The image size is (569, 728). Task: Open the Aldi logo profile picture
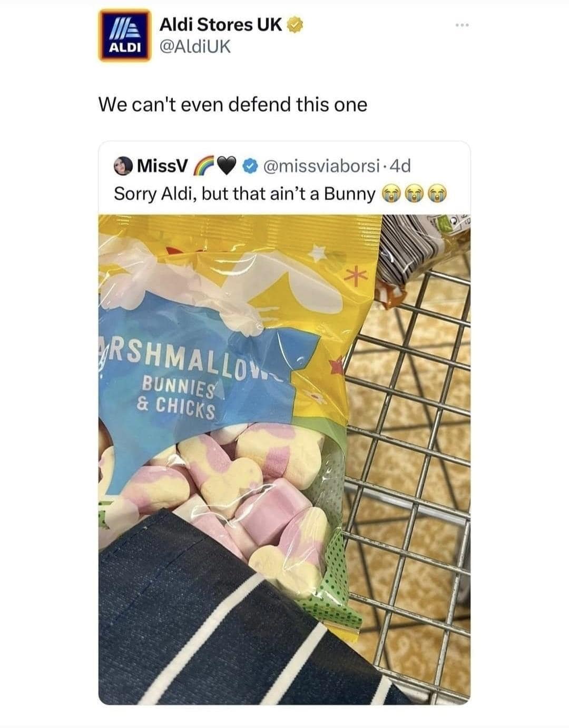[x=125, y=36]
